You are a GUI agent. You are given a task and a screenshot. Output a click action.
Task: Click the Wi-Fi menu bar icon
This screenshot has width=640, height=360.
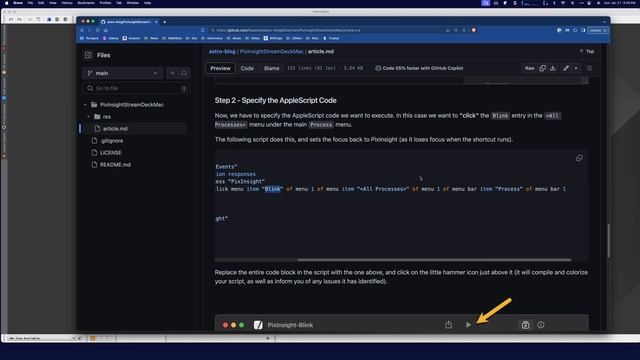click(x=563, y=3)
